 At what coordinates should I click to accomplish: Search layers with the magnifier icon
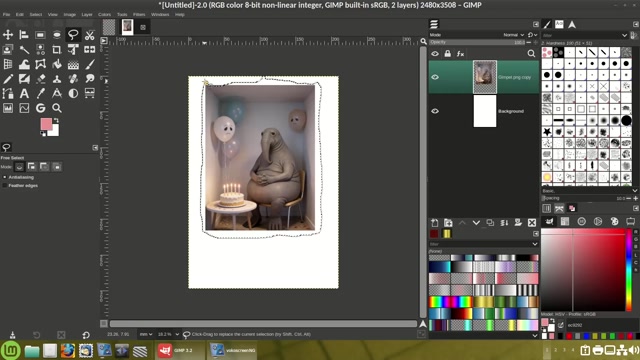click(x=531, y=53)
